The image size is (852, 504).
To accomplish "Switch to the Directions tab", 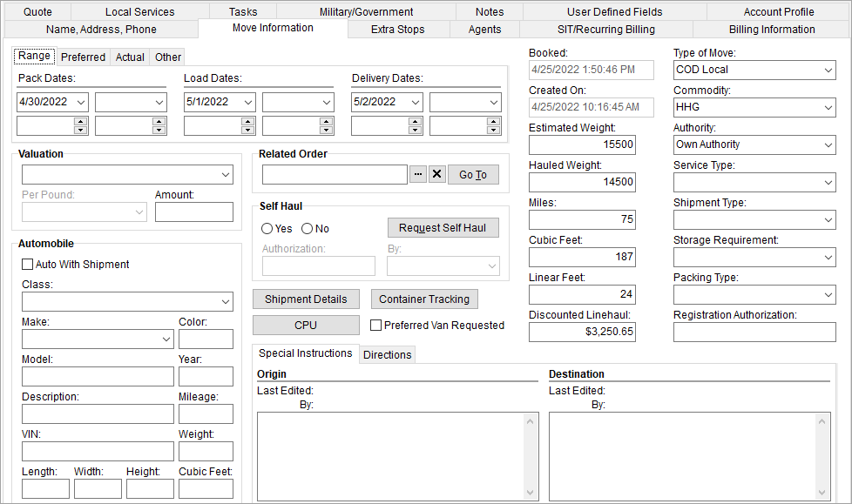I will 387,354.
